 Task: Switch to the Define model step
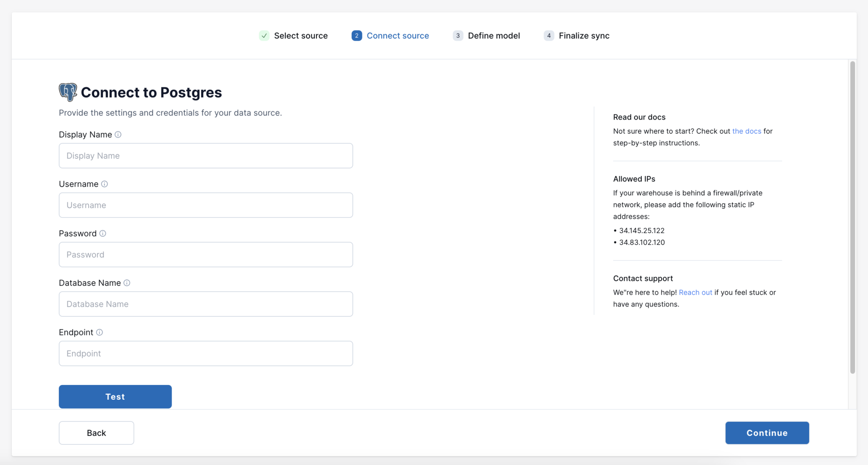[x=494, y=36]
